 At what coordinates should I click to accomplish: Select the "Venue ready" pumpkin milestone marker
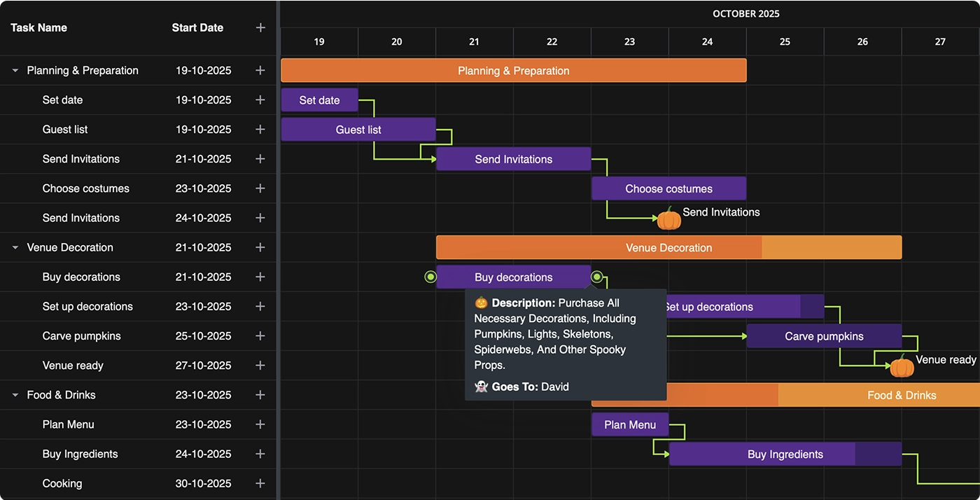(x=902, y=366)
